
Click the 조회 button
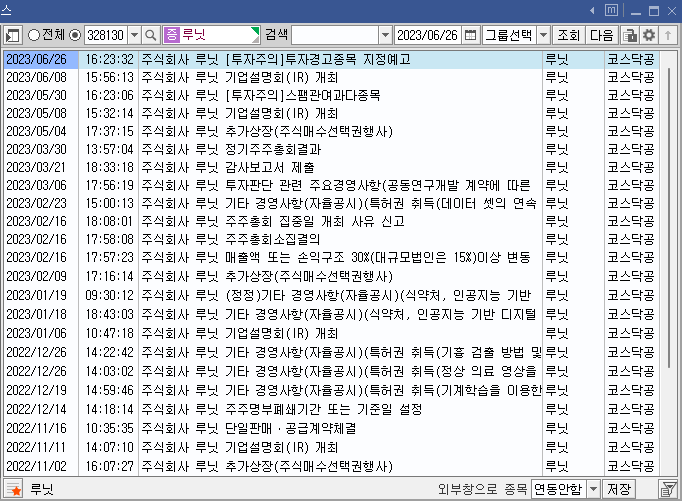[569, 35]
